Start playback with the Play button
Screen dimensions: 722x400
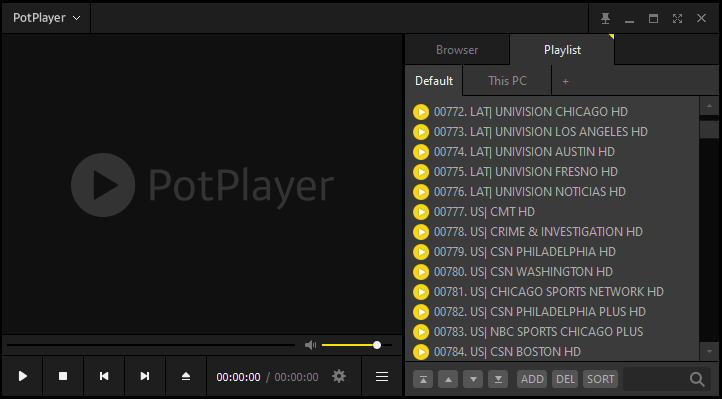23,377
